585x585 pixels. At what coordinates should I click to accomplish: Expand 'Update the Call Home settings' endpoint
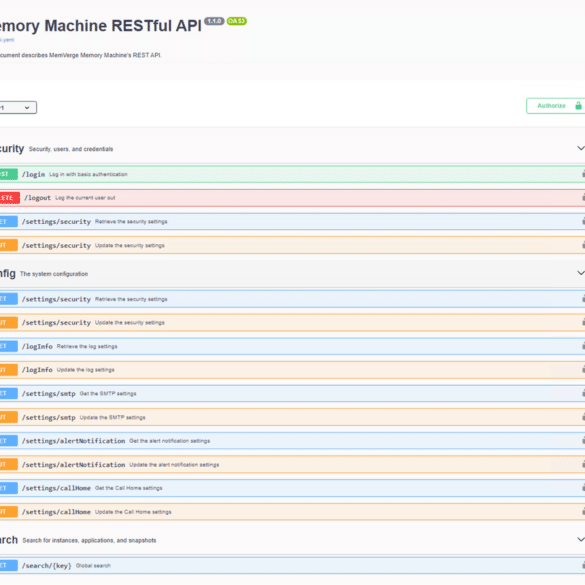click(292, 512)
